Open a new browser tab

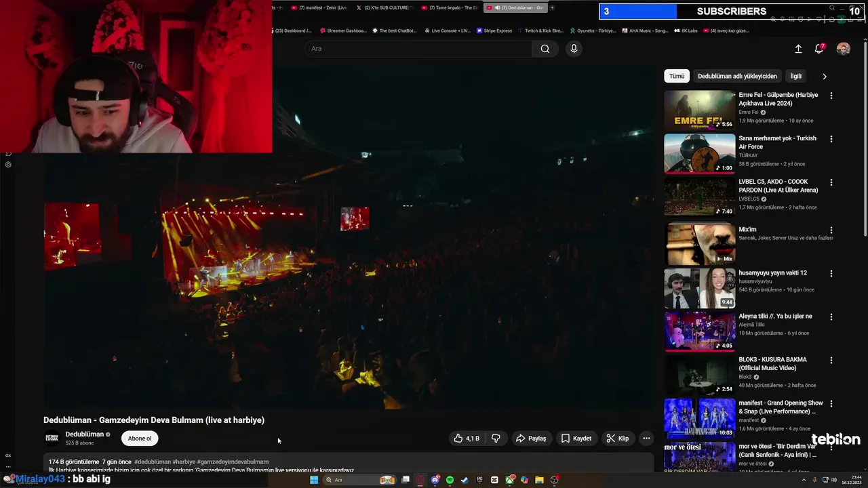pos(552,7)
